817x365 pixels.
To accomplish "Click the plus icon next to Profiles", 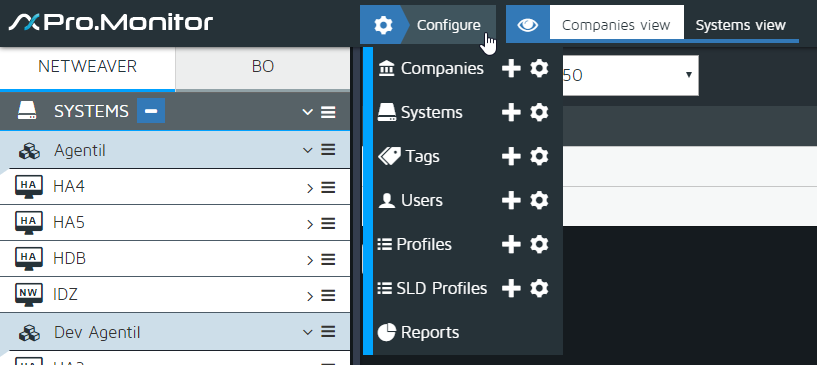I will (x=511, y=244).
